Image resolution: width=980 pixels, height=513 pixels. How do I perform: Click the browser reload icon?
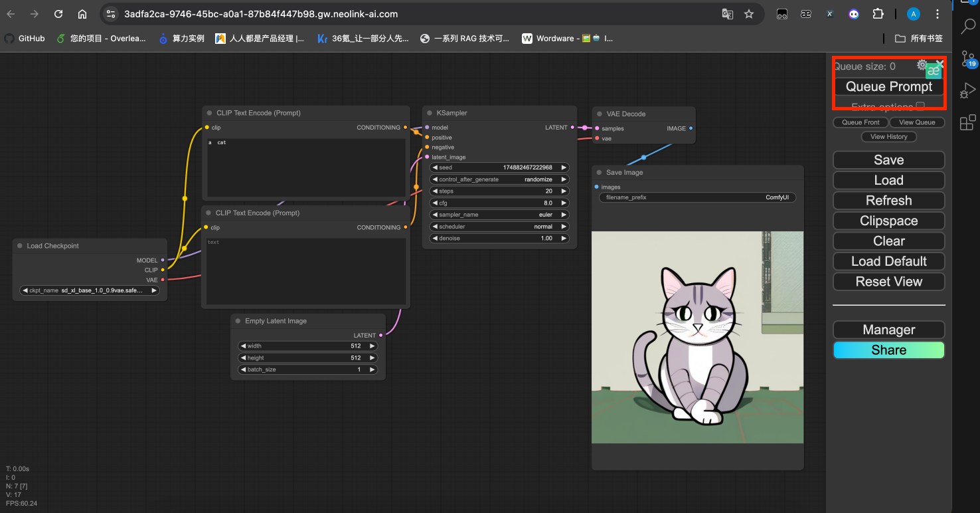tap(58, 14)
